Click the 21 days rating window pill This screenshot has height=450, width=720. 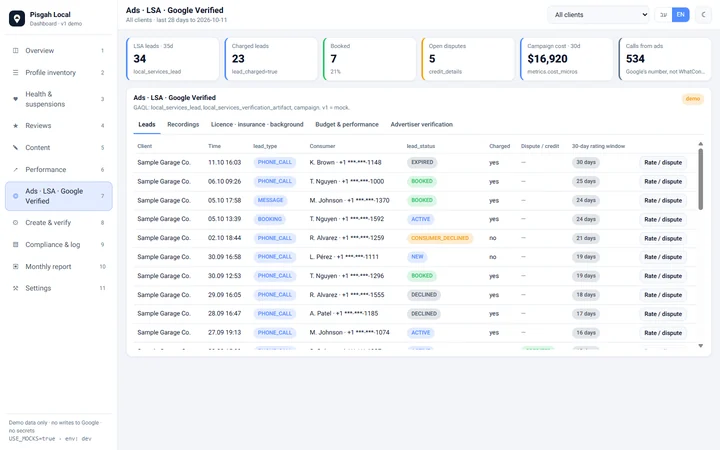point(586,238)
